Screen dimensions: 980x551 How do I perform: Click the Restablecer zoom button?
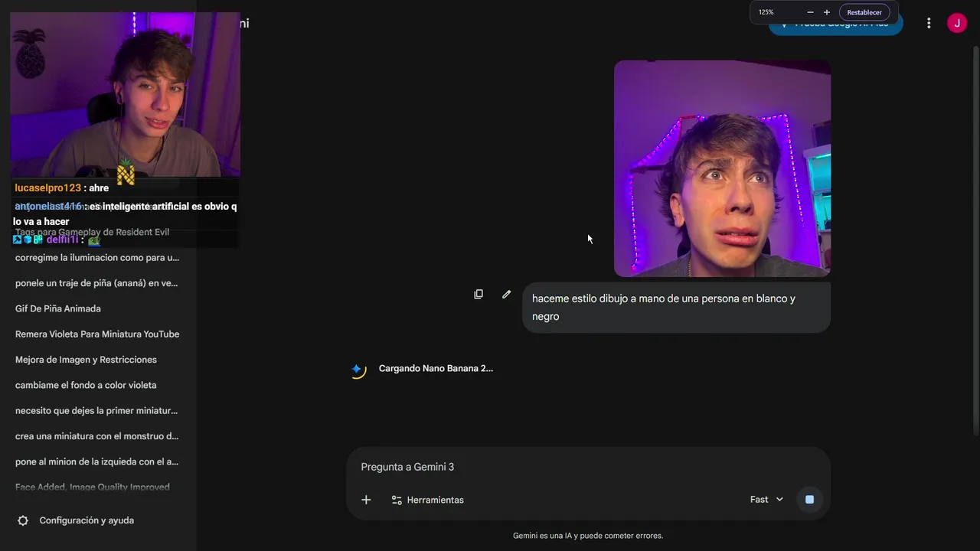(x=864, y=12)
